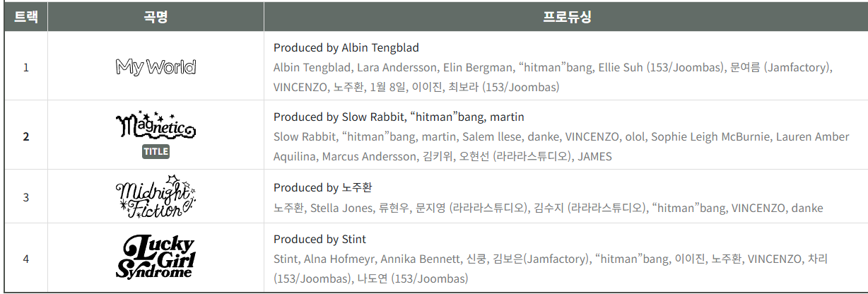Click the Magnetic song title logo

pyautogui.click(x=156, y=126)
